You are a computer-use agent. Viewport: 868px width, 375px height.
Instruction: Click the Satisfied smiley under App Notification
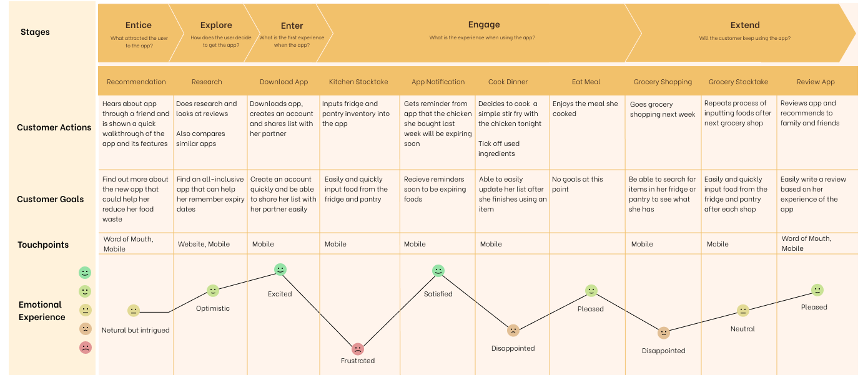[438, 271]
